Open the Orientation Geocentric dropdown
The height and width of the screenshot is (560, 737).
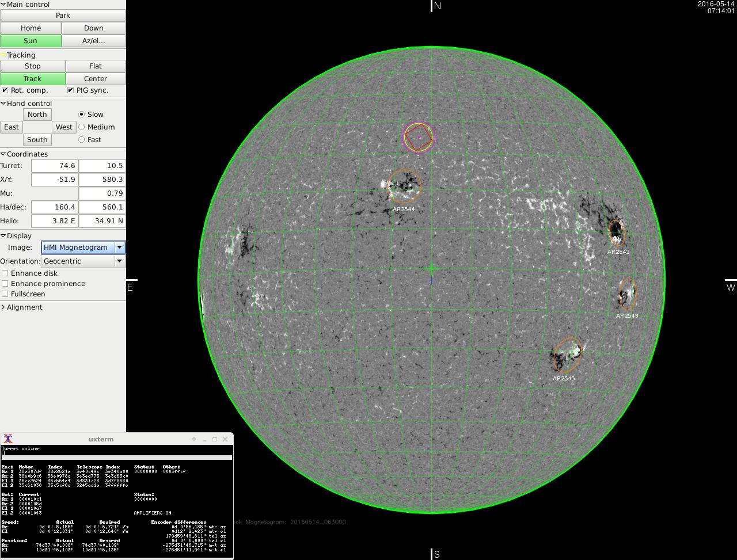(x=119, y=261)
